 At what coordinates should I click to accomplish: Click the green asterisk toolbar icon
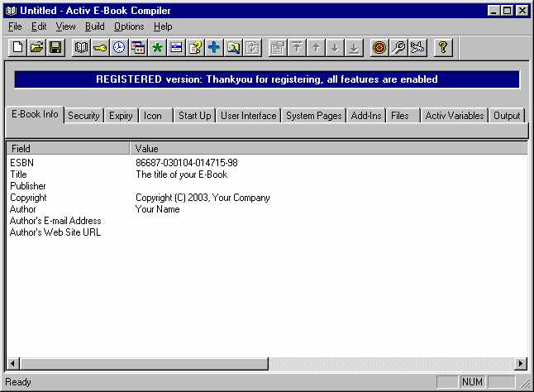click(157, 47)
